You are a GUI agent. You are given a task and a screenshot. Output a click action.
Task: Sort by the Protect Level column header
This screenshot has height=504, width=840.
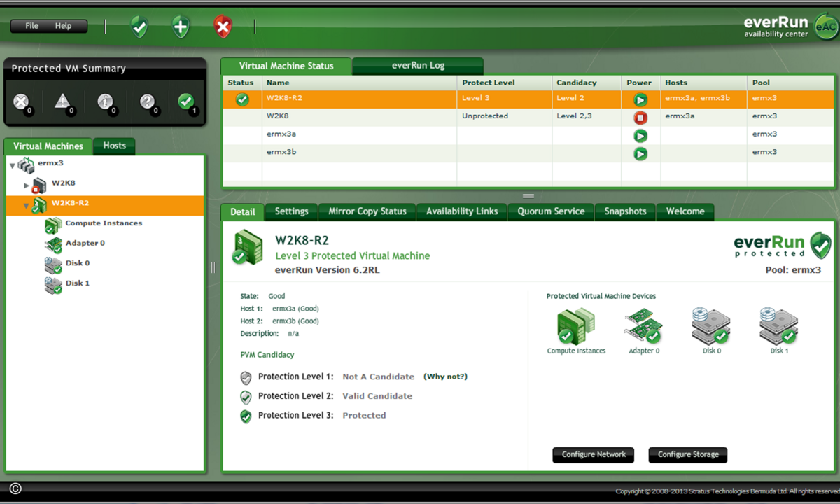[x=504, y=83]
